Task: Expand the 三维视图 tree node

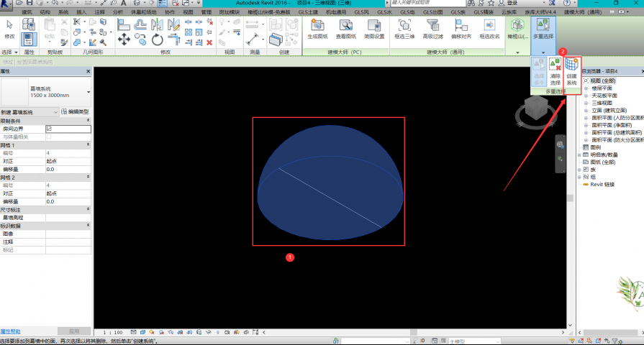Action: (x=586, y=103)
